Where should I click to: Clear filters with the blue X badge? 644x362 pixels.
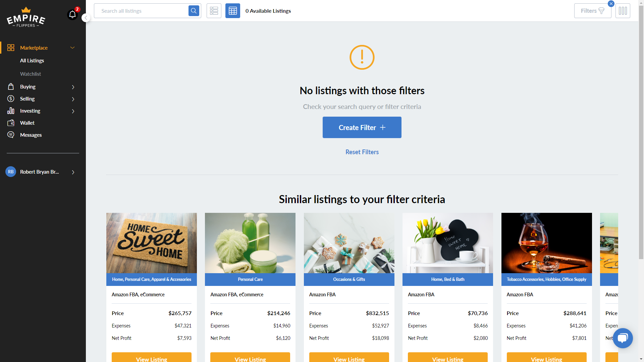(x=611, y=4)
